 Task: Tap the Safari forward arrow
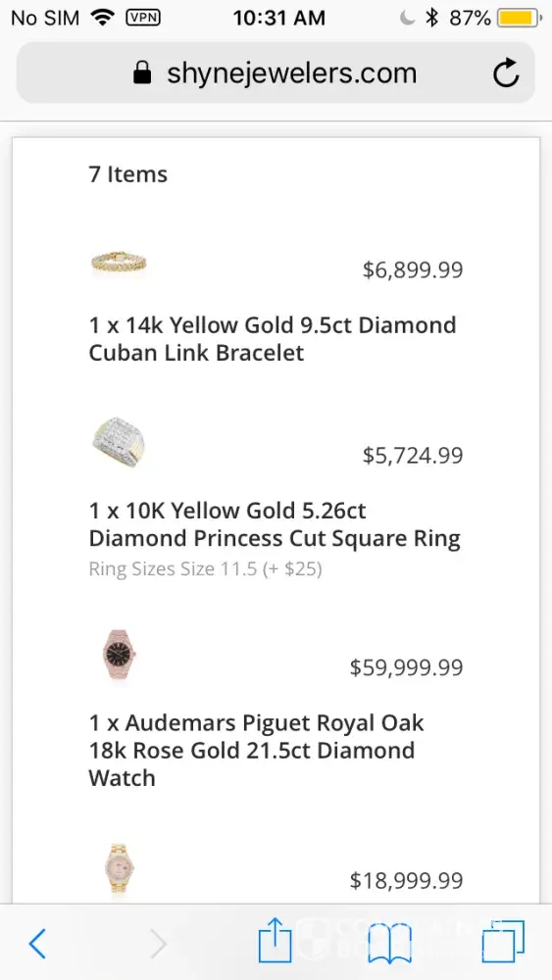coord(158,943)
